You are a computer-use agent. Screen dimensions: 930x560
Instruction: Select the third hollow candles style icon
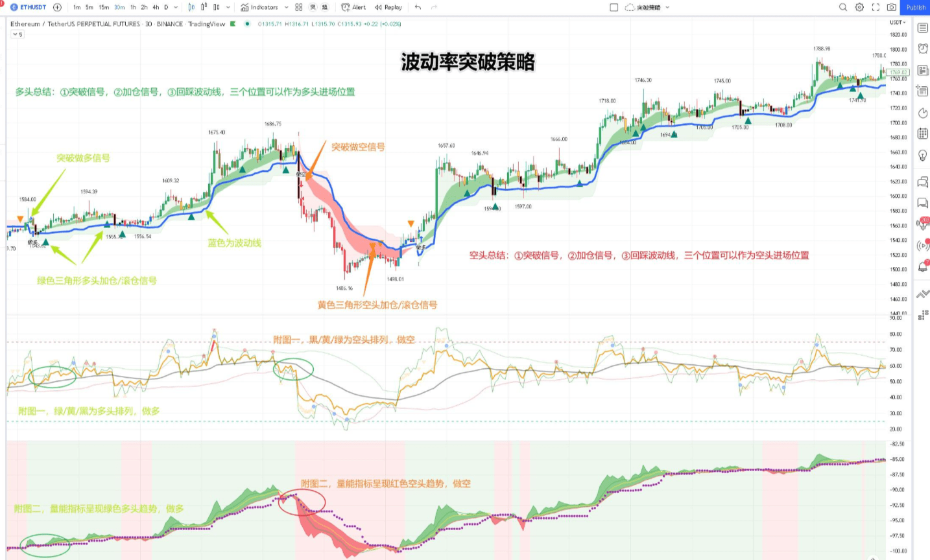[216, 7]
